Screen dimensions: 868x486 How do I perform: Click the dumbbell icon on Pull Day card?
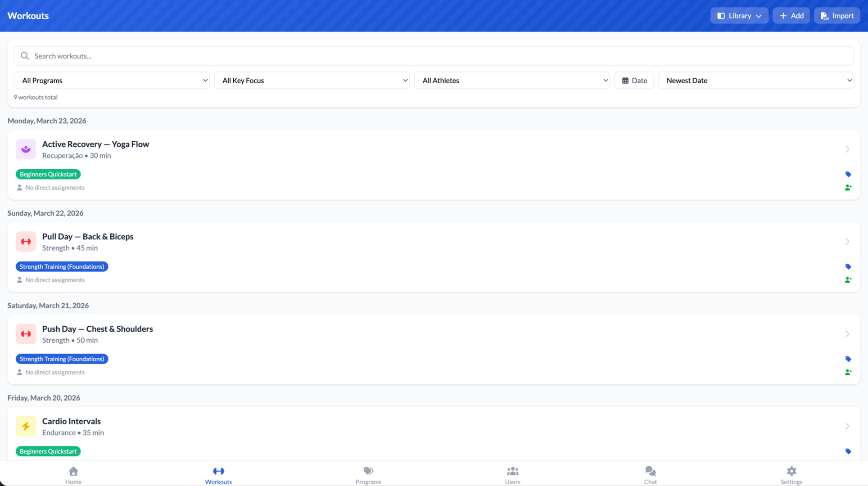pos(26,241)
